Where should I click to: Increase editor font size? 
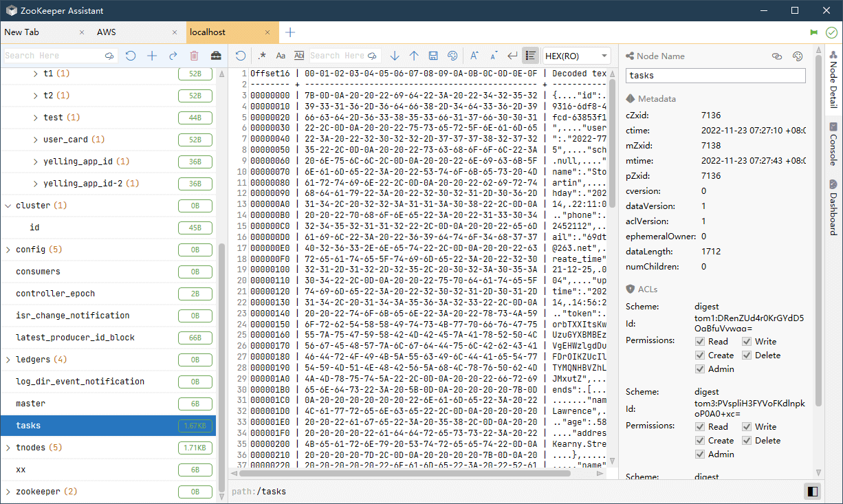474,56
